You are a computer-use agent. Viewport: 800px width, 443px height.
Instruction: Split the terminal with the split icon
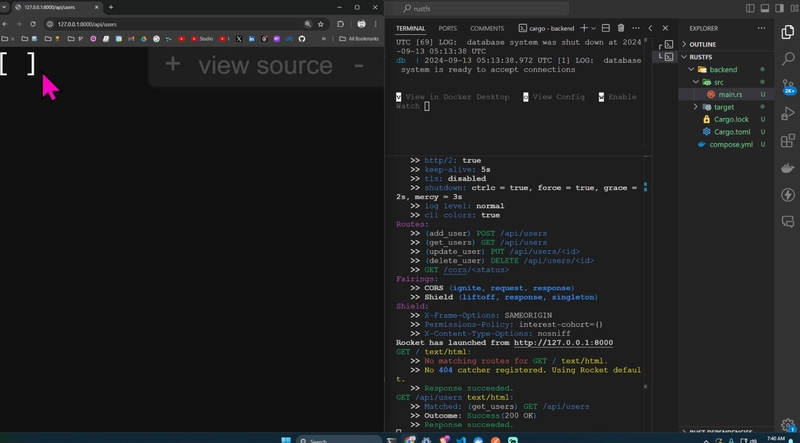click(606, 28)
